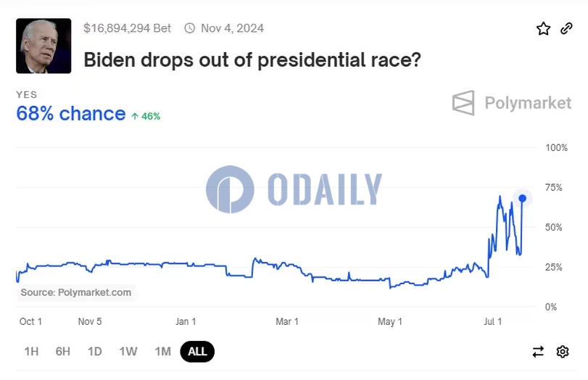Open chart settings gear
This screenshot has width=588, height=380.
tap(563, 352)
